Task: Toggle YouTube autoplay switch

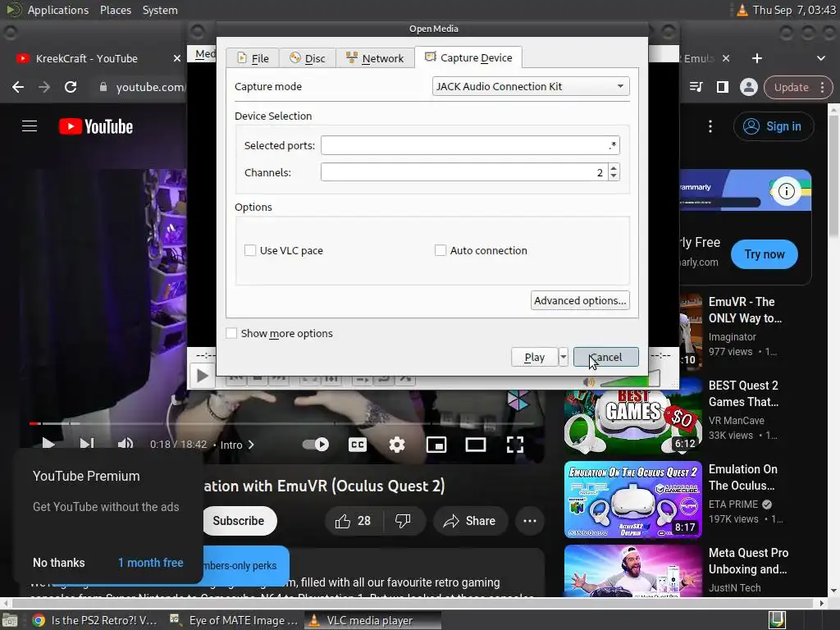Action: pyautogui.click(x=316, y=444)
